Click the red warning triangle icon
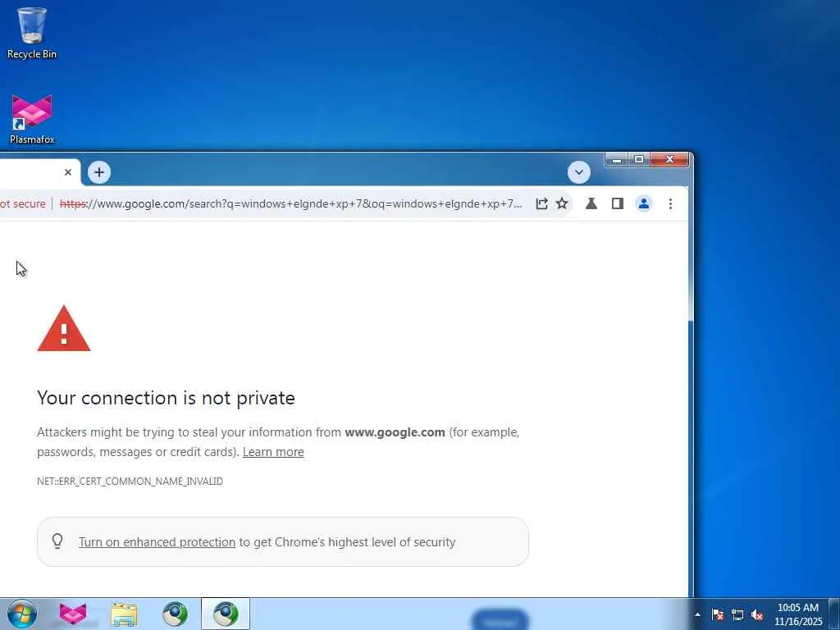Screen dimensions: 840x630 64,330
